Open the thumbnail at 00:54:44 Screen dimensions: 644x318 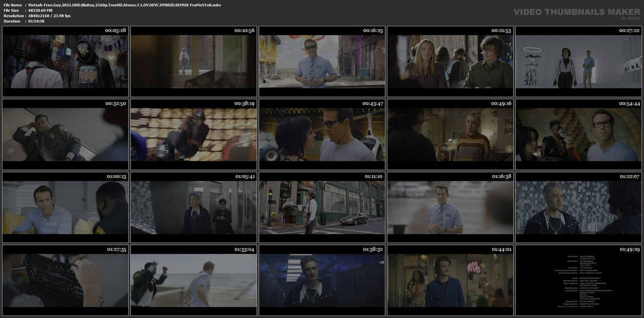[x=579, y=134]
